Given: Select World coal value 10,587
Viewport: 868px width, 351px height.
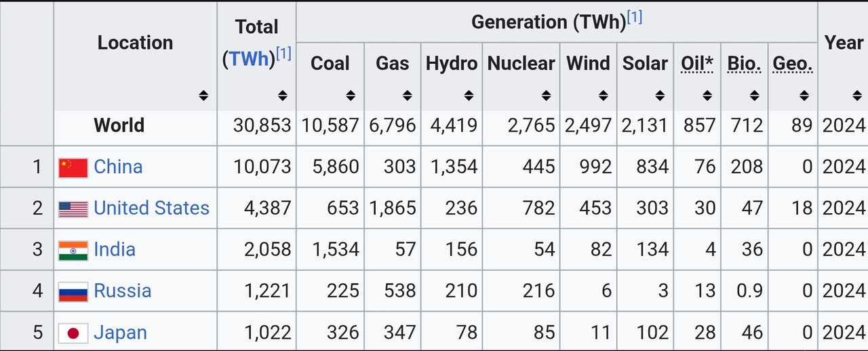Looking at the screenshot, I should pyautogui.click(x=330, y=125).
